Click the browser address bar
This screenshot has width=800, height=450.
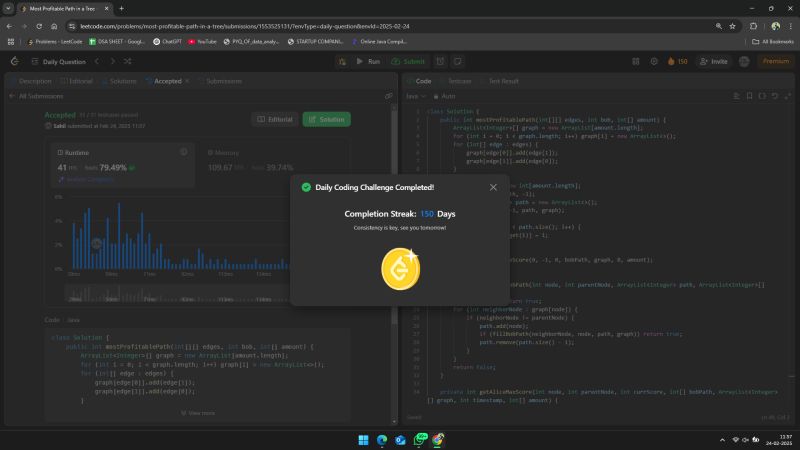tap(393, 26)
